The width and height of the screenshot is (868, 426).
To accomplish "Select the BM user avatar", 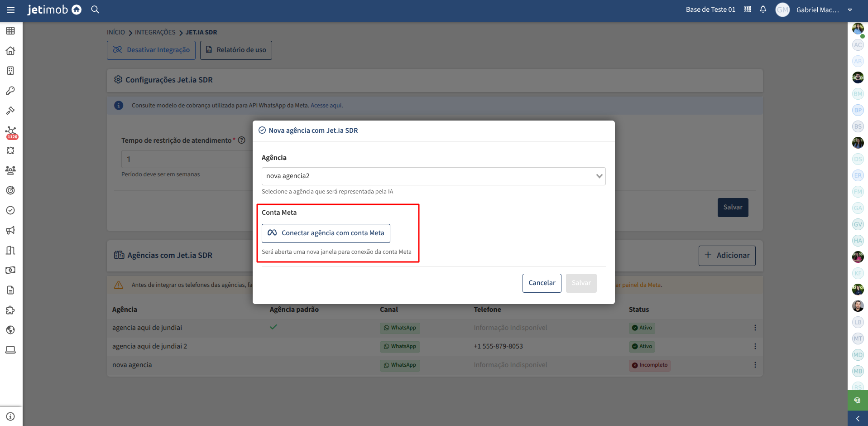I will coord(858,94).
